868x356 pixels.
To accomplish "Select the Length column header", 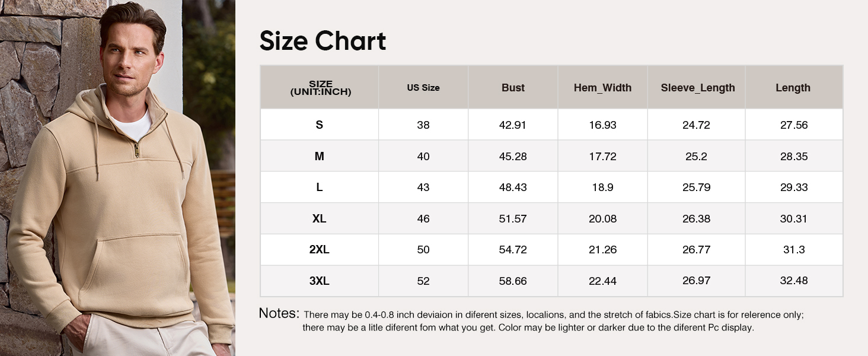I will [793, 88].
